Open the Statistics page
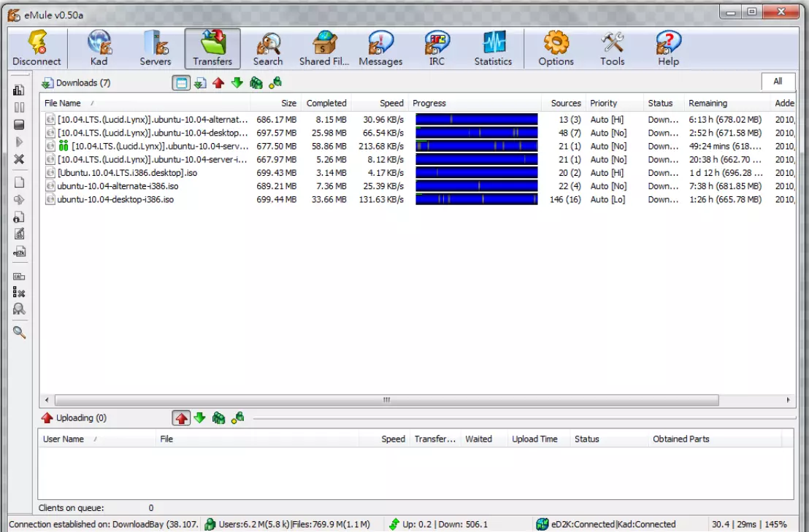This screenshot has height=532, width=809. click(x=493, y=48)
